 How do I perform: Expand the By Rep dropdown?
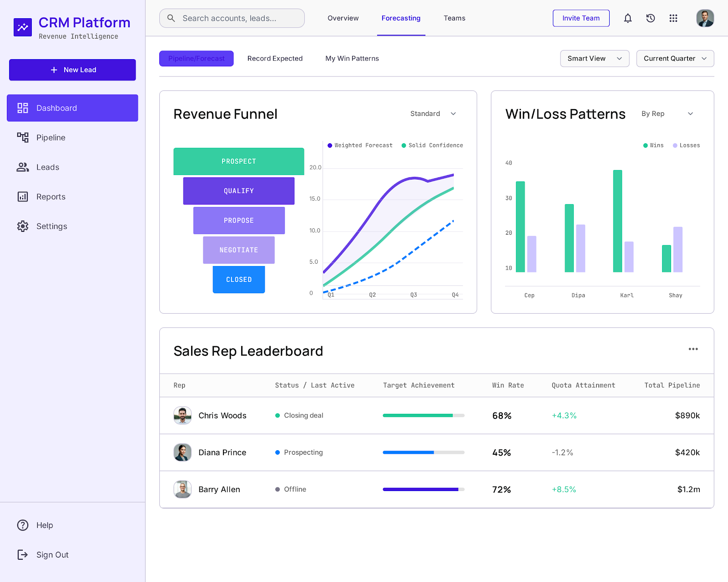pos(667,114)
